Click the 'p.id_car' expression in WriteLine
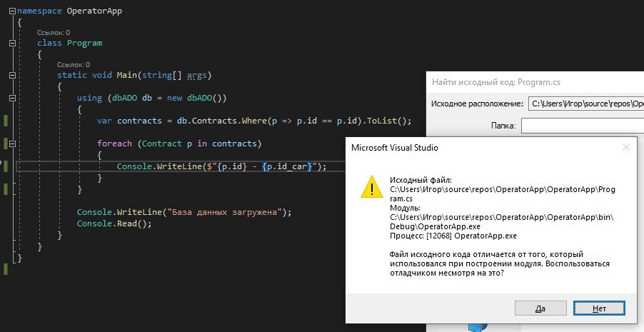This screenshot has height=332, width=644. click(x=287, y=166)
